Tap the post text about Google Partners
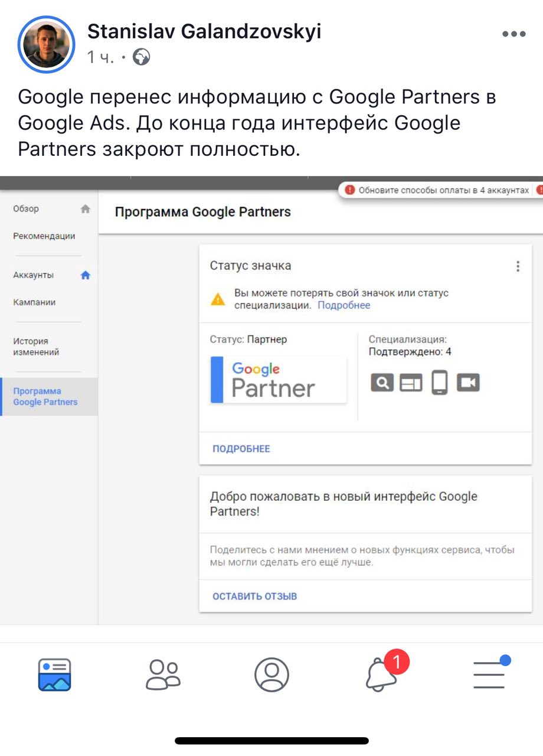 pos(257,123)
